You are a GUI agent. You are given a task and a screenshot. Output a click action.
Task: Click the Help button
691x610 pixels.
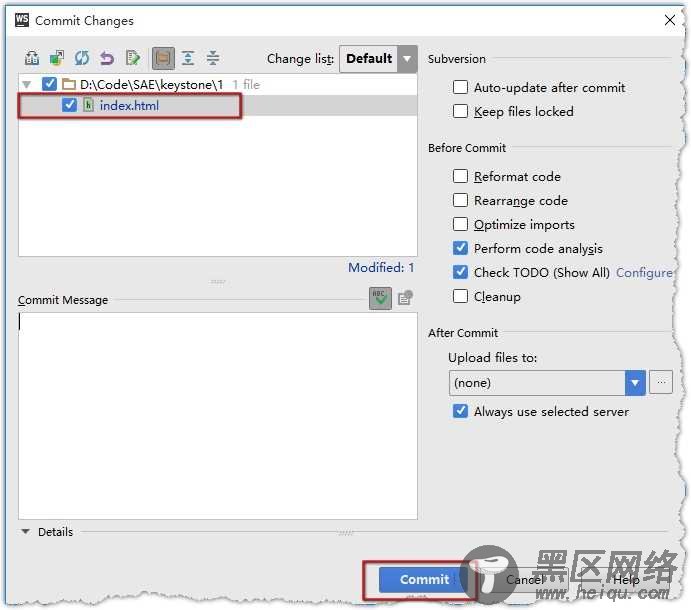click(626, 580)
